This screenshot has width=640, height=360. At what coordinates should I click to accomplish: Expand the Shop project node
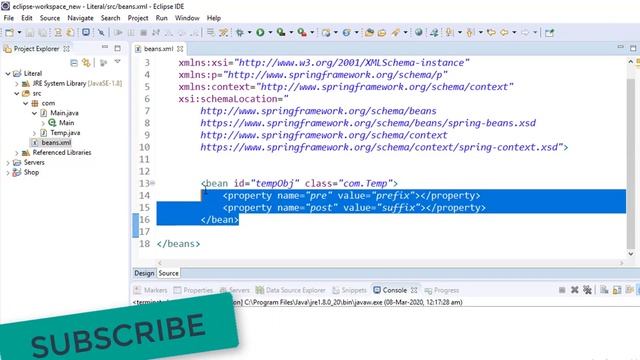(8, 173)
